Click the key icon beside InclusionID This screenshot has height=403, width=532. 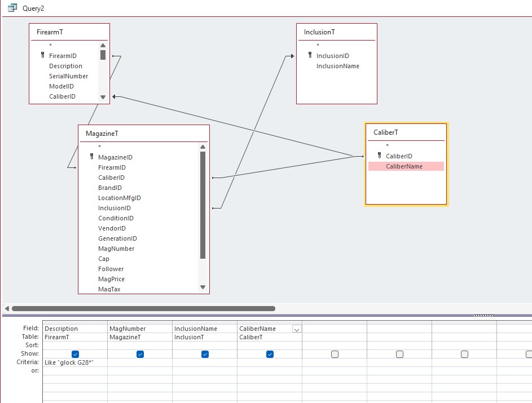[x=310, y=56]
